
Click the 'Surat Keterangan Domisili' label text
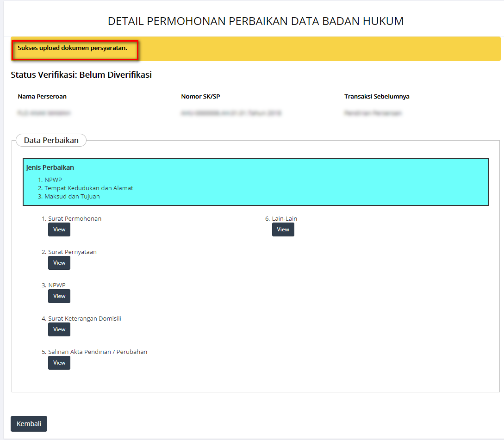click(84, 318)
